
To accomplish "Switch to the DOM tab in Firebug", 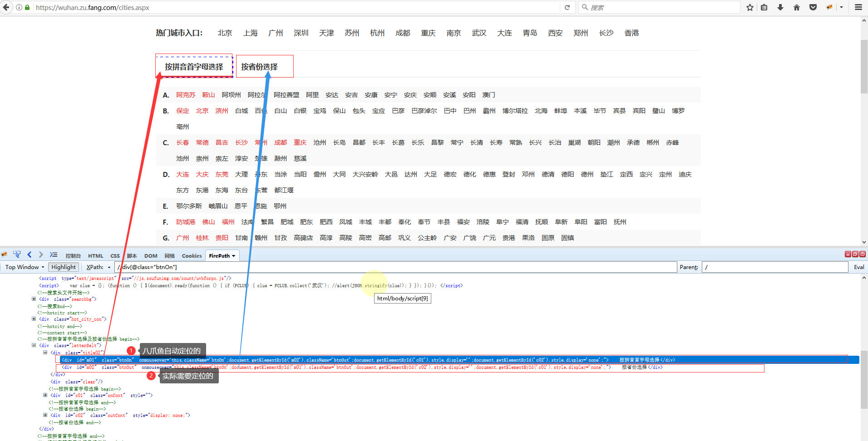I will click(151, 256).
